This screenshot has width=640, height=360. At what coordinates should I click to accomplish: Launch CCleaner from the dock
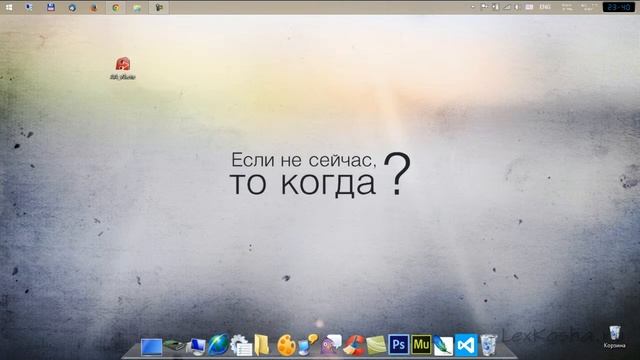click(353, 345)
